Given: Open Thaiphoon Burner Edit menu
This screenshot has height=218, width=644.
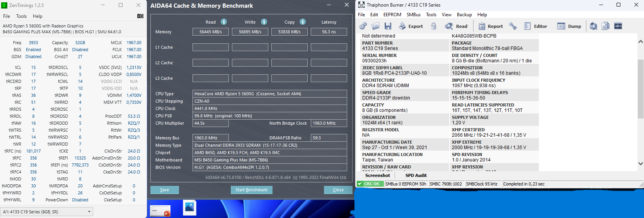Looking at the screenshot, I should (x=374, y=15).
